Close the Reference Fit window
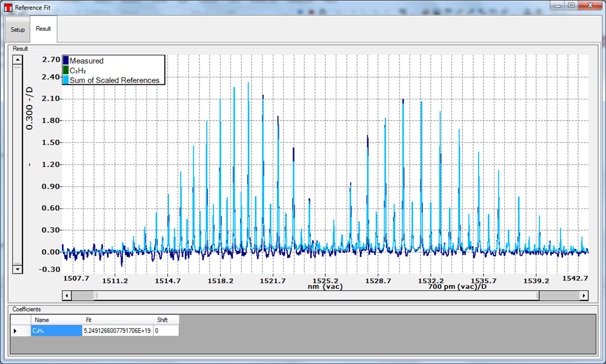The image size is (606, 364). (x=590, y=6)
